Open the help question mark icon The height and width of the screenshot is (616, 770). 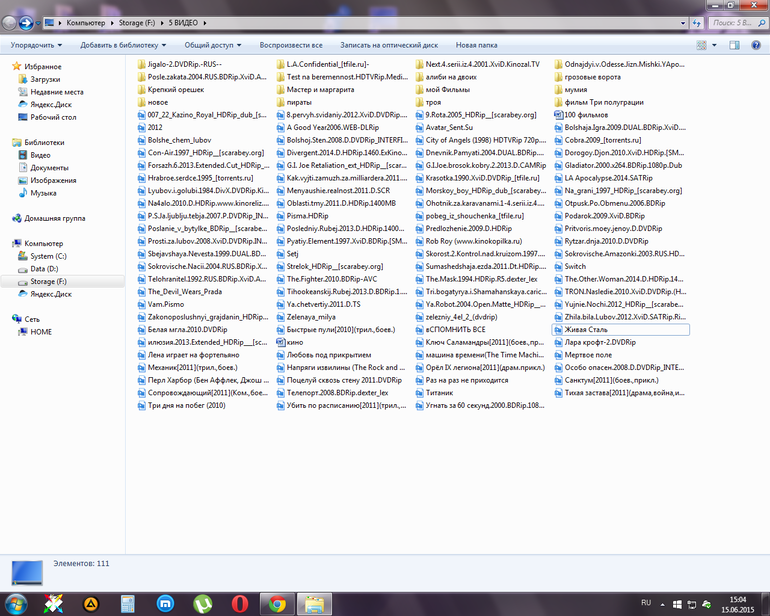[756, 45]
